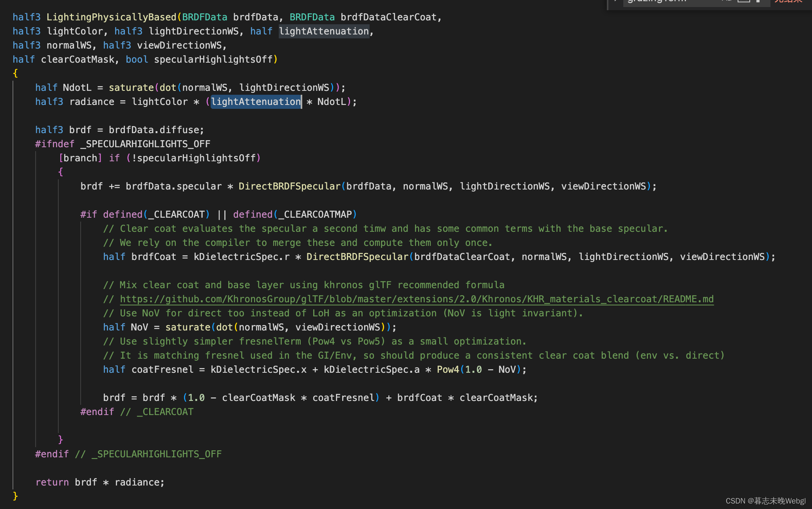Click selected lightAttenuation in radiance line

coord(256,102)
